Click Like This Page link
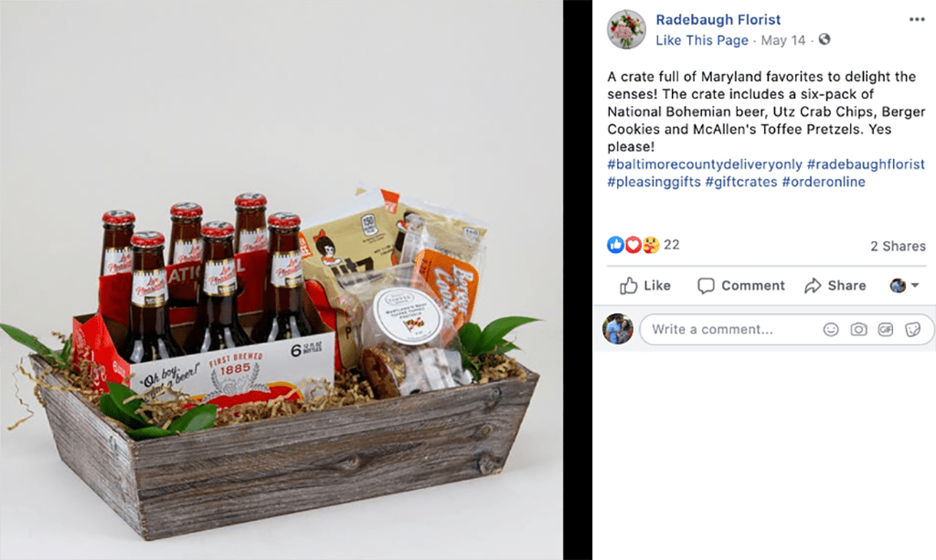The width and height of the screenshot is (936, 560). click(701, 40)
